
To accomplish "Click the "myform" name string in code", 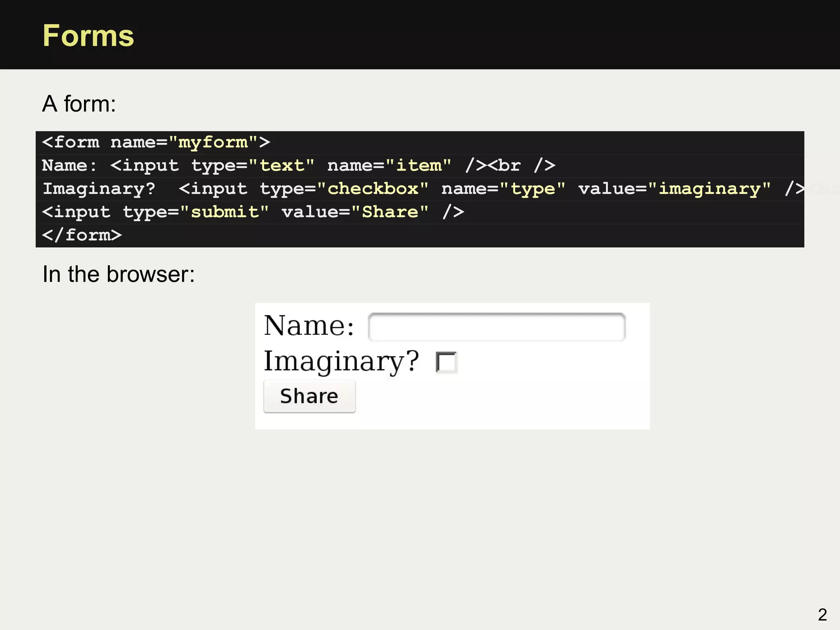I will pyautogui.click(x=213, y=142).
